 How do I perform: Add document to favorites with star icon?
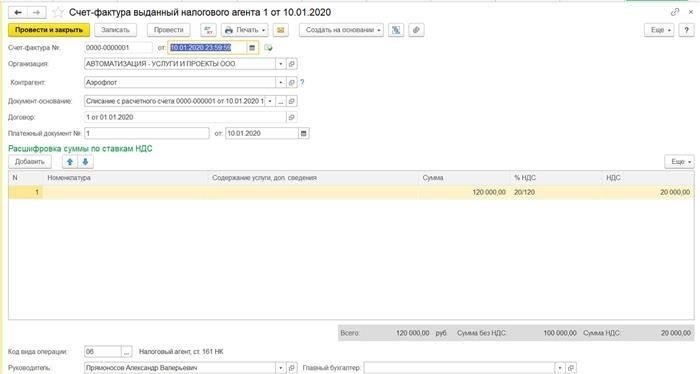[58, 12]
